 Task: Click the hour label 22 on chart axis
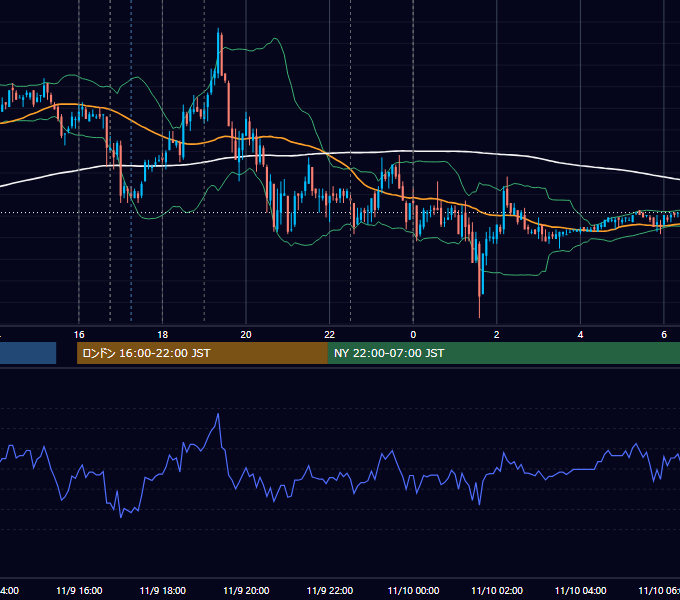tap(330, 335)
